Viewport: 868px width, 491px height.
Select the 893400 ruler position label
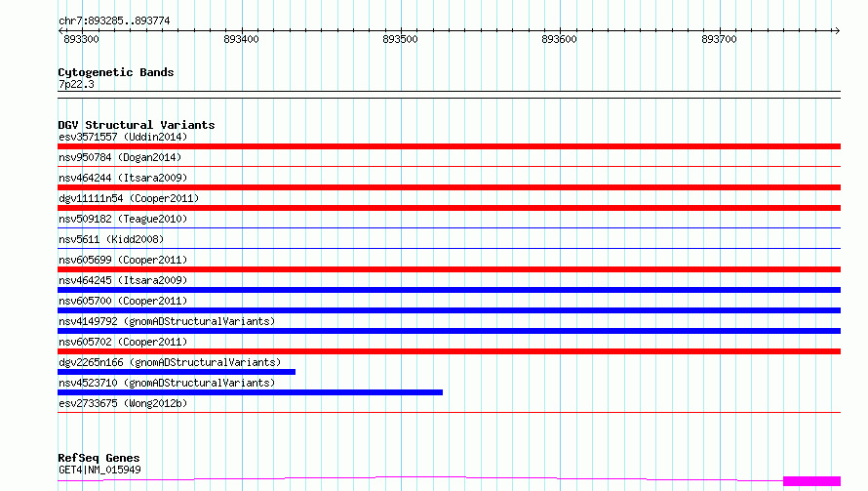[x=241, y=39]
